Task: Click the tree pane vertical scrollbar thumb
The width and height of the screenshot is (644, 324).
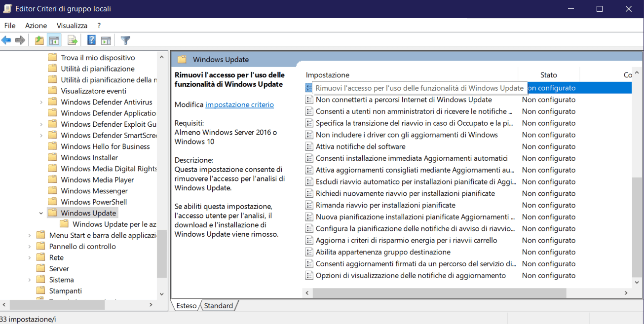Action: 161,253
